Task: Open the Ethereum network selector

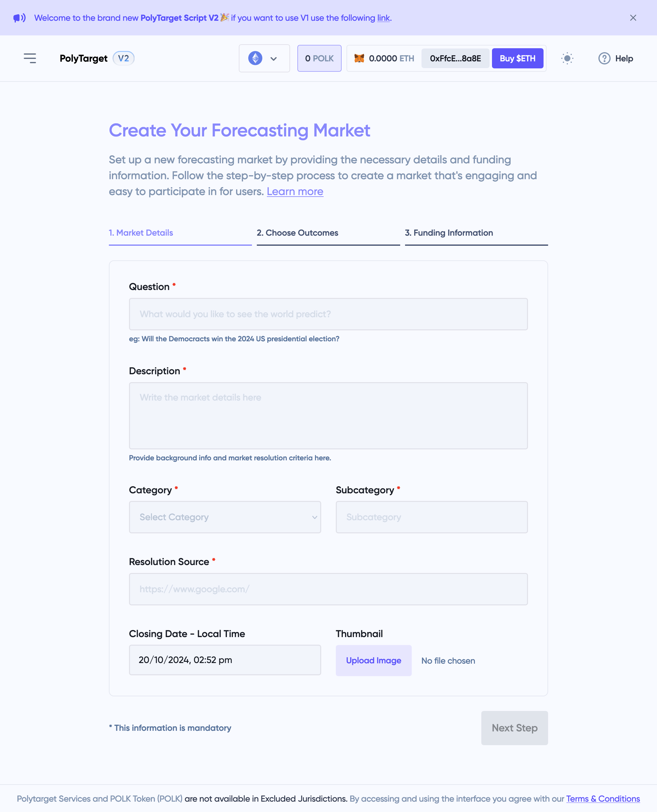Action: [x=264, y=58]
